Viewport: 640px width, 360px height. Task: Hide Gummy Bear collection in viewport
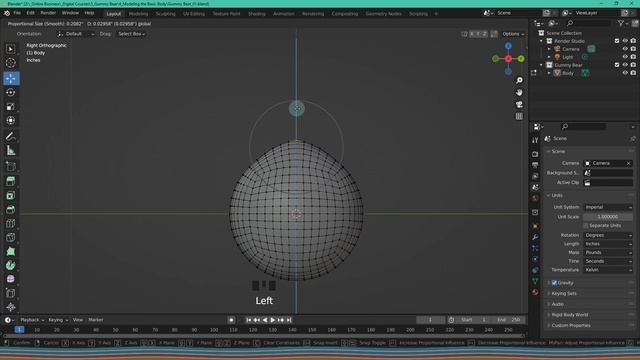[625, 65]
